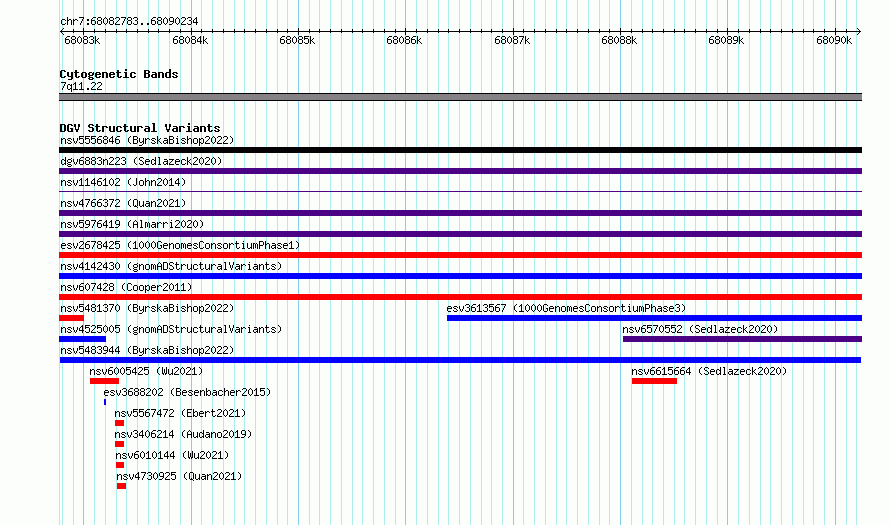
Task: Select the red nsv6615664 variant bar
Action: pos(654,381)
